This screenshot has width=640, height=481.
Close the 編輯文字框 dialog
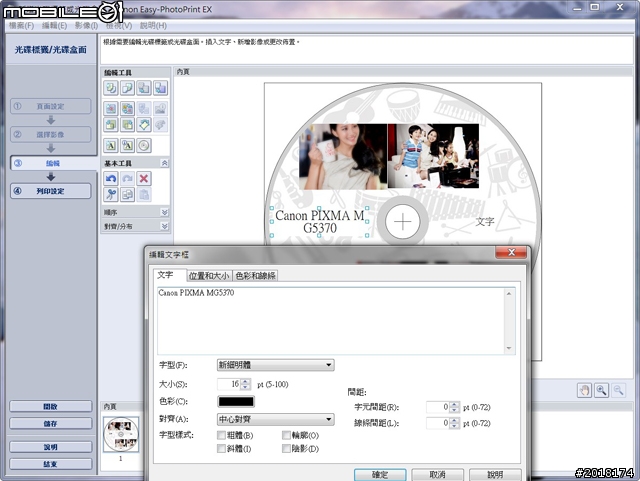pyautogui.click(x=511, y=252)
